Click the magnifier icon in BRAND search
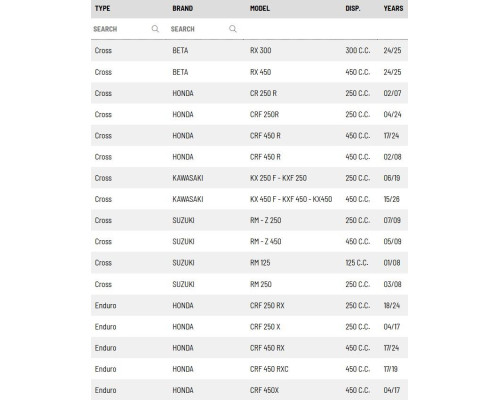500x400 pixels. (x=233, y=29)
